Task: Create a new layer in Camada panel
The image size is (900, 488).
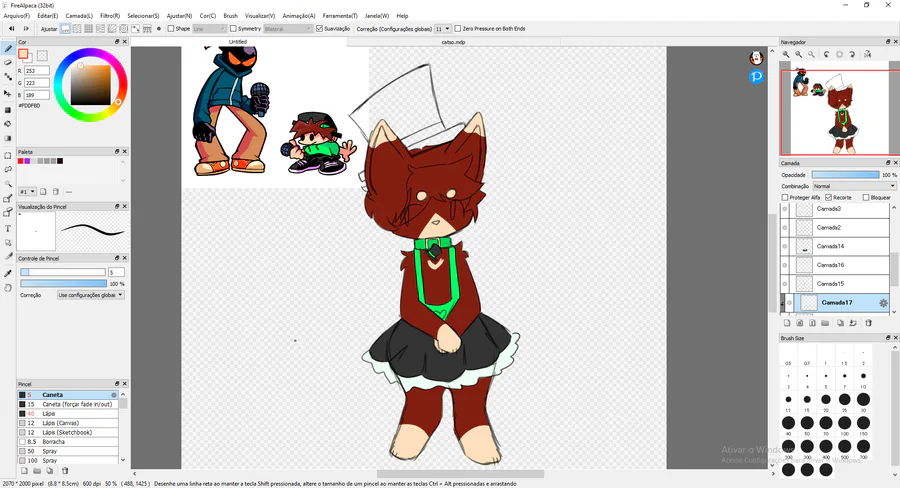Action: [787, 323]
